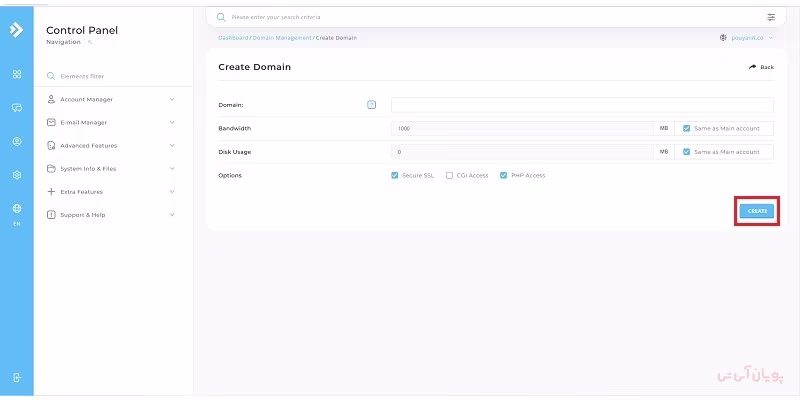Click the Bandwidth value field
The width and height of the screenshot is (800, 400).
point(522,129)
